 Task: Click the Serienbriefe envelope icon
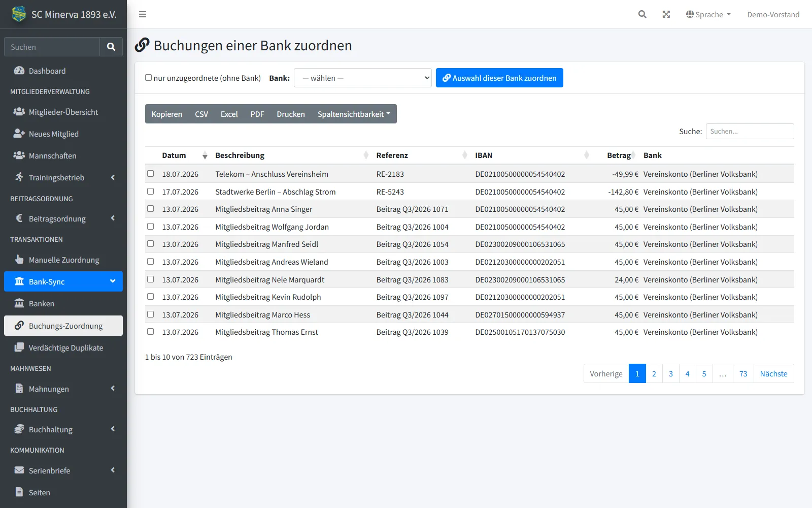[19, 470]
